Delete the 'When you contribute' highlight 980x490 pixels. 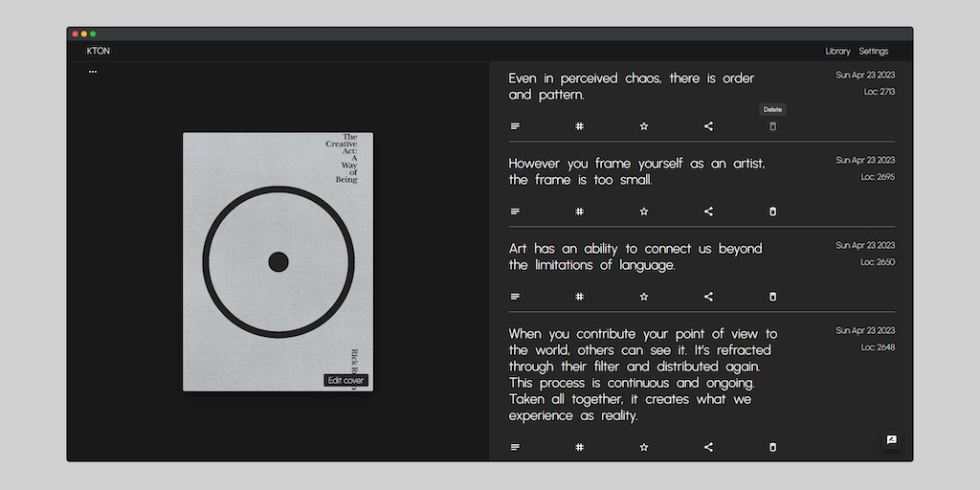click(x=772, y=447)
